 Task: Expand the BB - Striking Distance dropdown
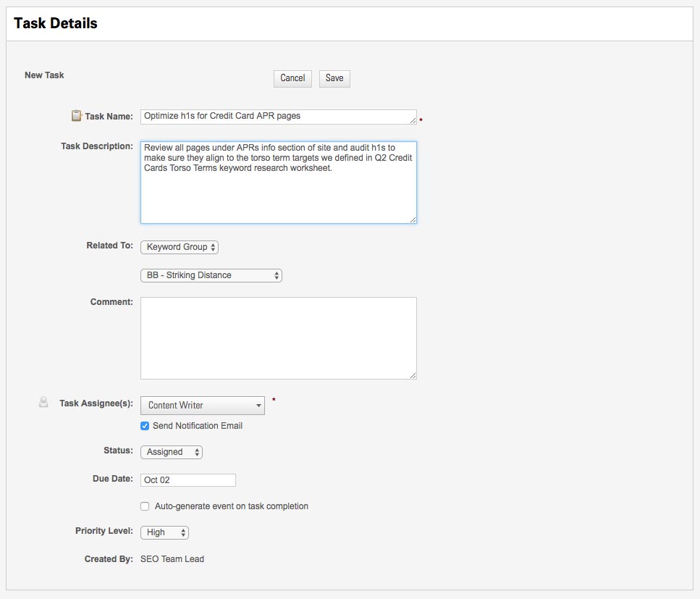211,275
